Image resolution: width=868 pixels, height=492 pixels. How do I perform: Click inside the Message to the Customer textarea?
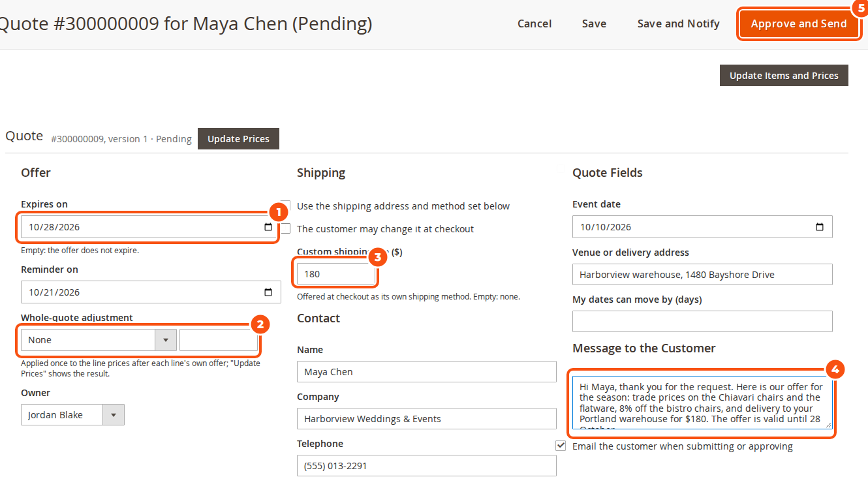[702, 403]
